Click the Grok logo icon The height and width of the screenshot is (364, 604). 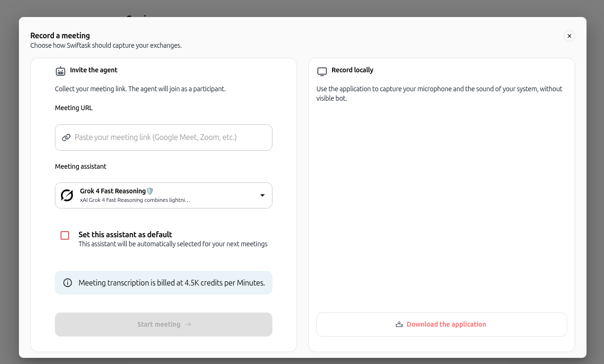[67, 195]
